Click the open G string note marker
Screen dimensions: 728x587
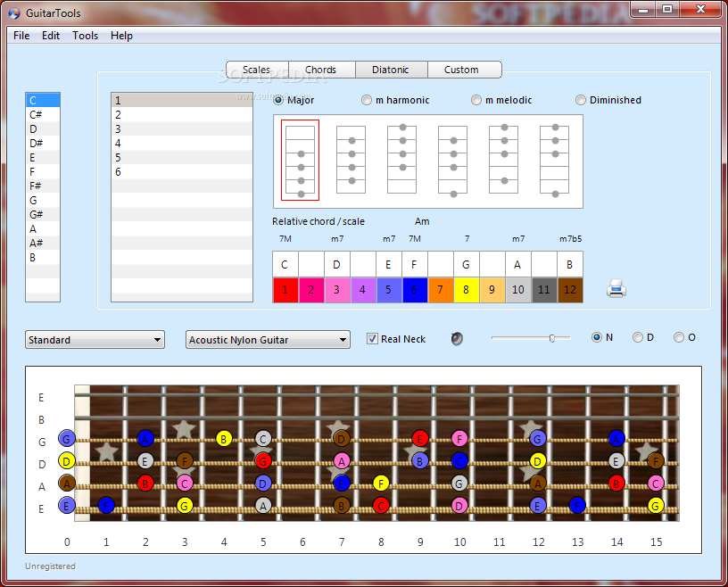[x=67, y=438]
